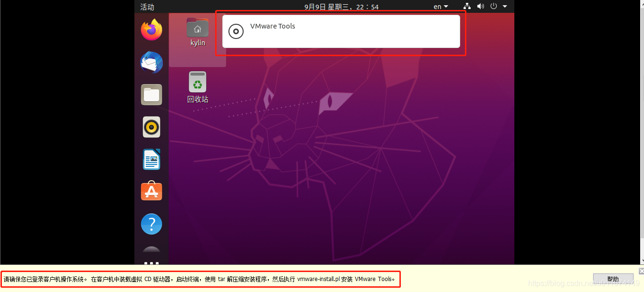Click the VMware Tools disc icon
The image size is (644, 292).
(x=236, y=31)
